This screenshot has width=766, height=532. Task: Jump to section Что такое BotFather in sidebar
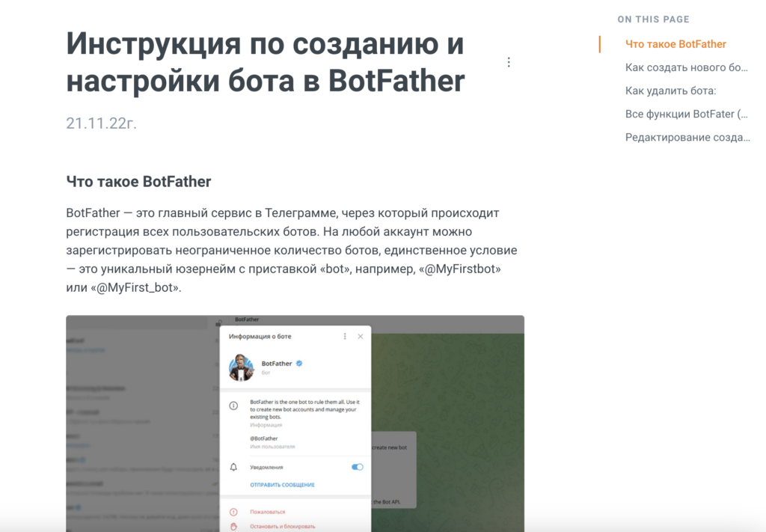tap(675, 44)
